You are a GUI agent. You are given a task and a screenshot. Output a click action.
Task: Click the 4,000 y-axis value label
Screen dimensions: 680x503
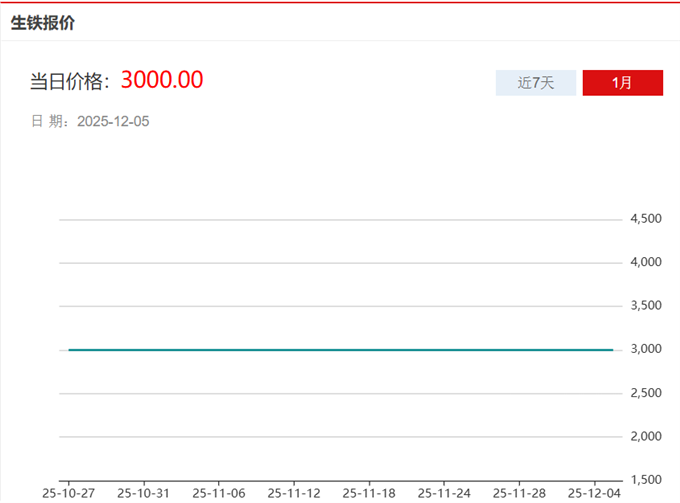646,262
